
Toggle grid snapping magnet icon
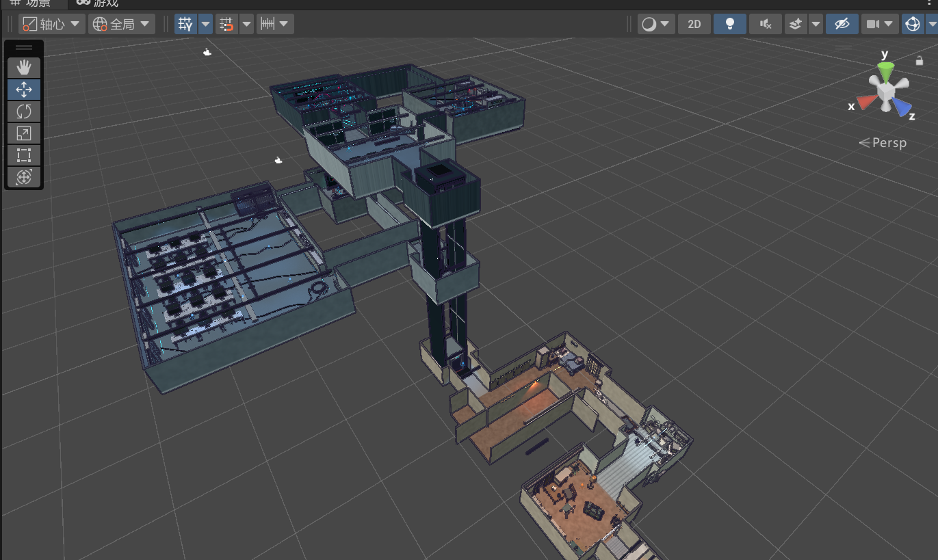226,25
